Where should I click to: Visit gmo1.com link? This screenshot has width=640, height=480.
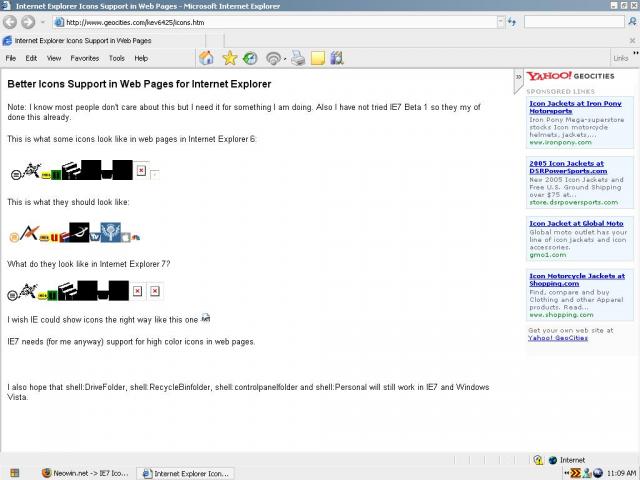tap(548, 255)
